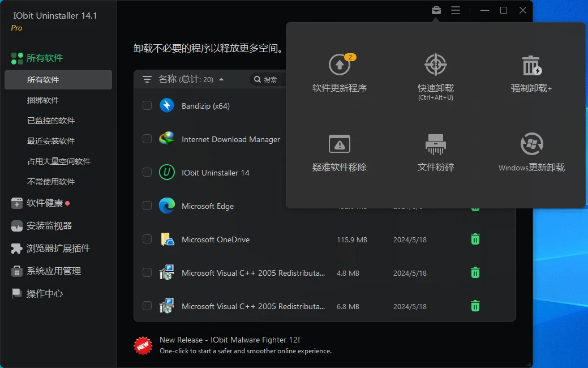
Task: Click the red NEW badge icon
Action: click(143, 345)
